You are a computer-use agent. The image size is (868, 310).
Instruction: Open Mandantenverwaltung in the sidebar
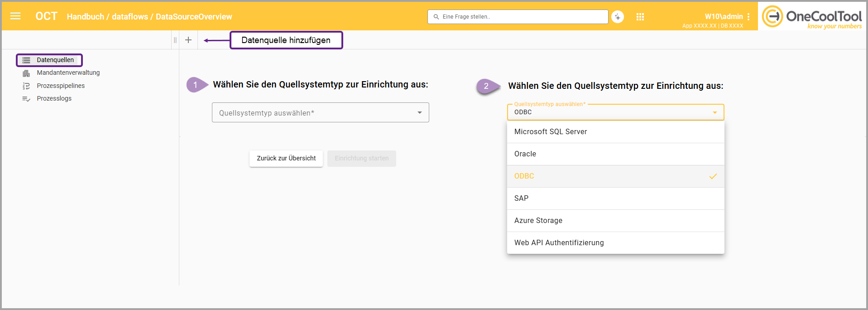click(x=68, y=73)
